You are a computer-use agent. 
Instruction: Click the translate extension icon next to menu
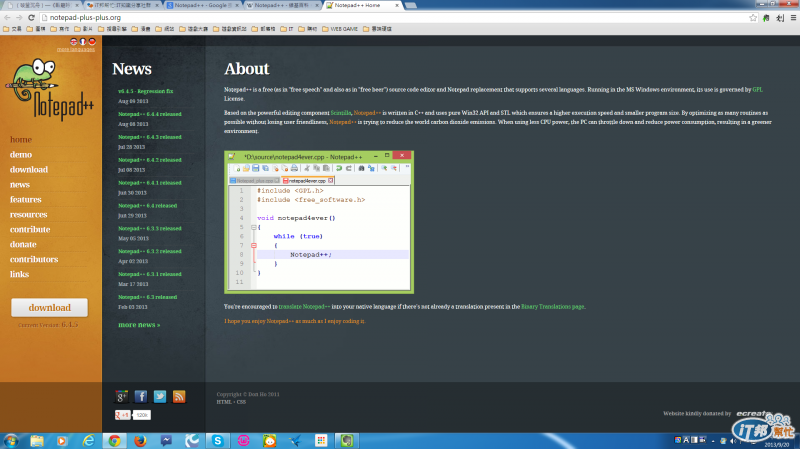(x=780, y=17)
